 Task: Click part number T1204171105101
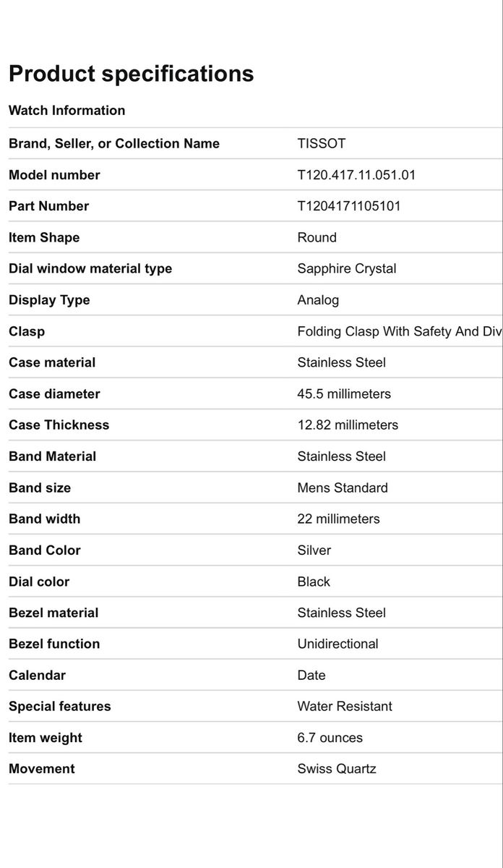tap(348, 206)
